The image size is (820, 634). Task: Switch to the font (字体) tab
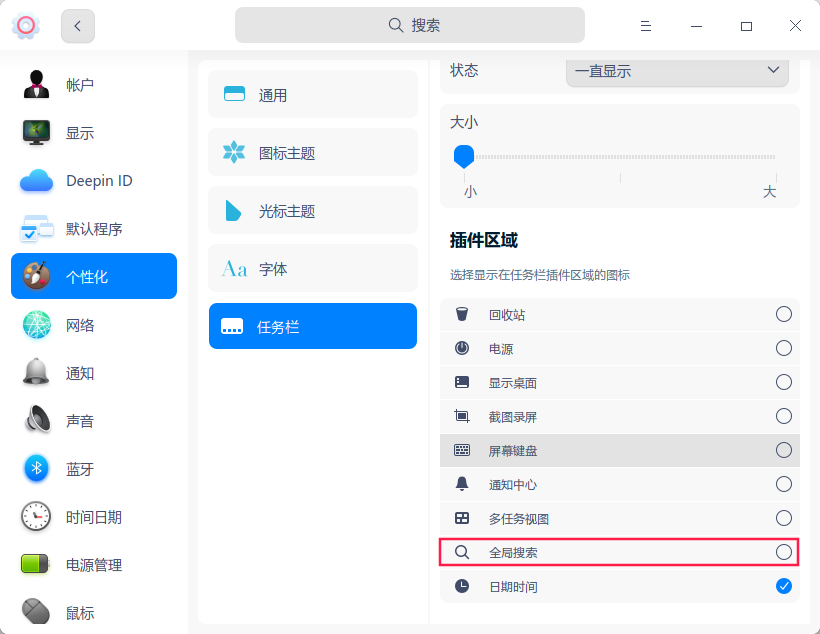(313, 269)
